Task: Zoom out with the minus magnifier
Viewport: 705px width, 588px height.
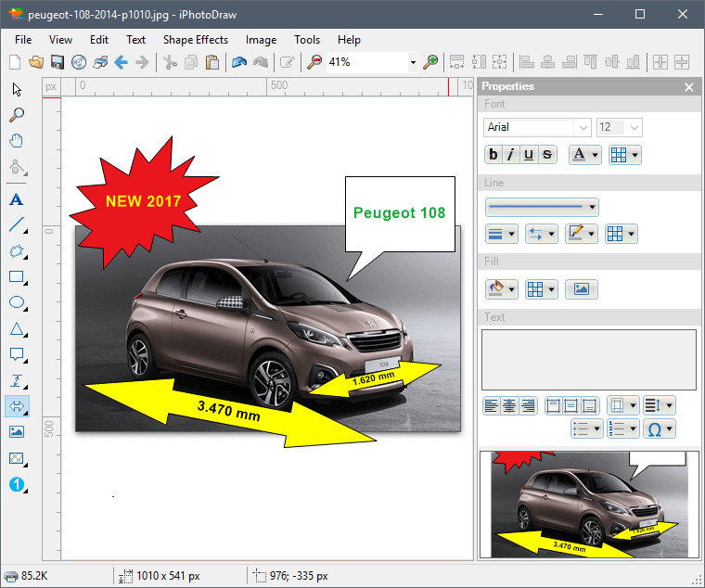Action: pos(314,62)
